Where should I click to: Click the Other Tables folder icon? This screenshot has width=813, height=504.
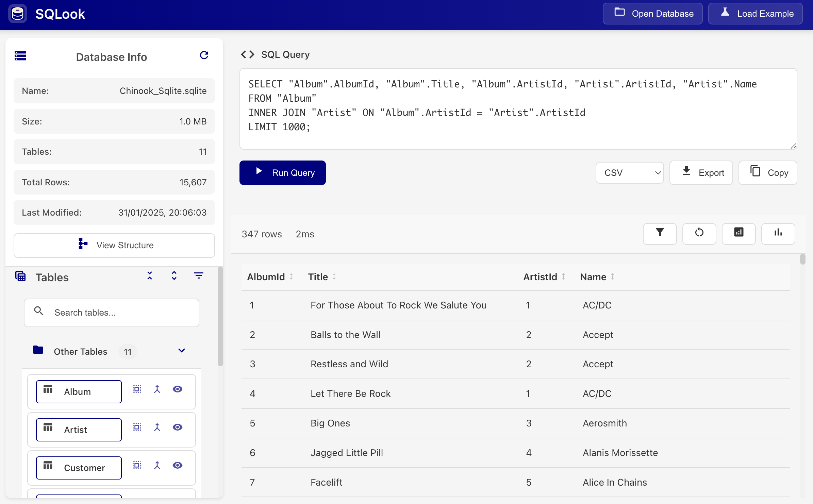(38, 350)
